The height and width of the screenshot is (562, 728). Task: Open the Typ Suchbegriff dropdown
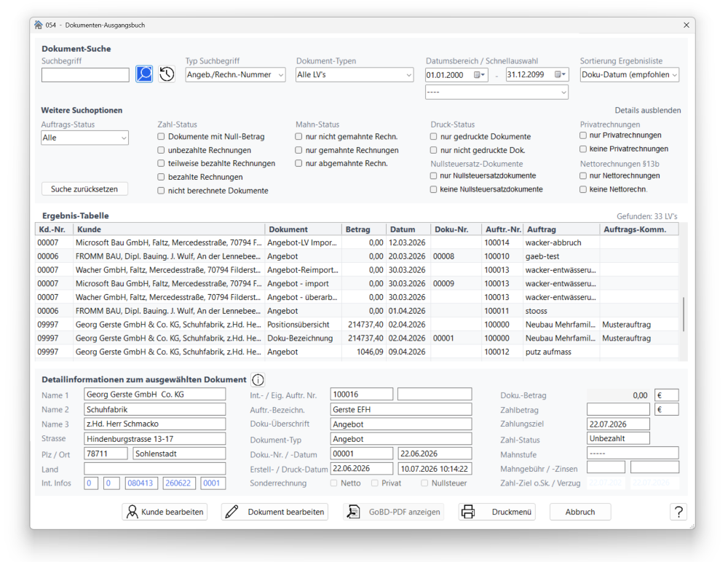235,75
